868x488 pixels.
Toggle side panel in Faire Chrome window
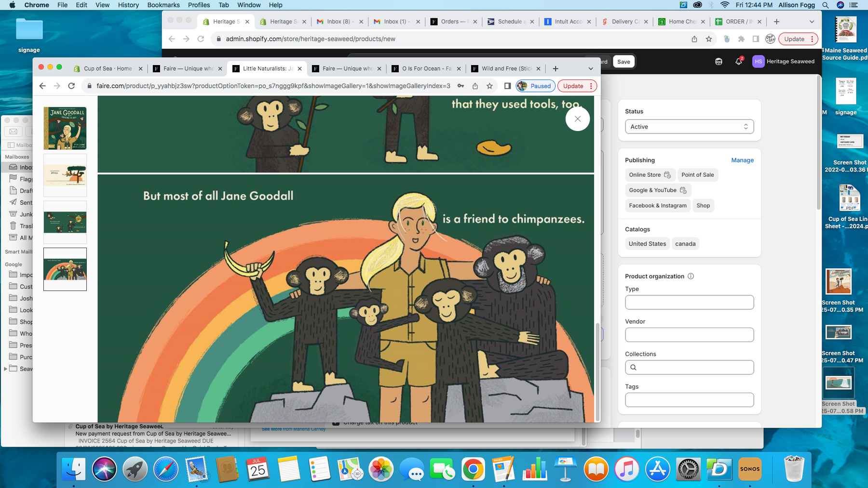pyautogui.click(x=507, y=86)
